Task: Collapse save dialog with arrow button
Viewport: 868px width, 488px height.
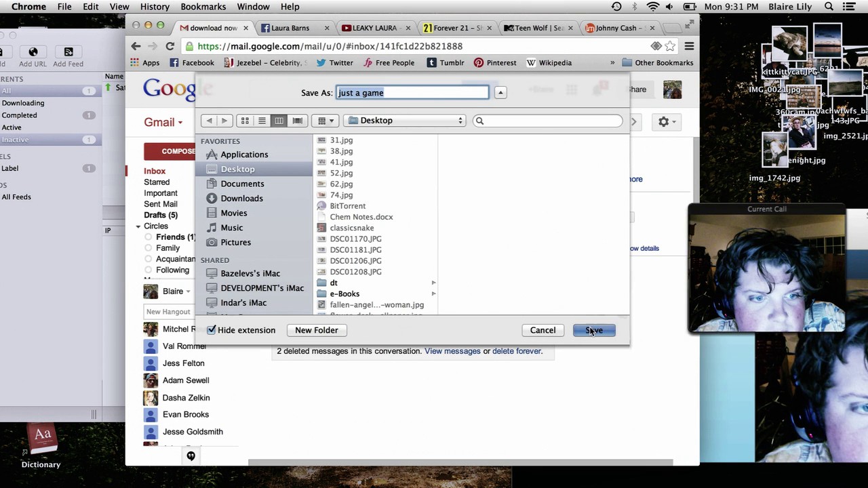Action: [500, 93]
